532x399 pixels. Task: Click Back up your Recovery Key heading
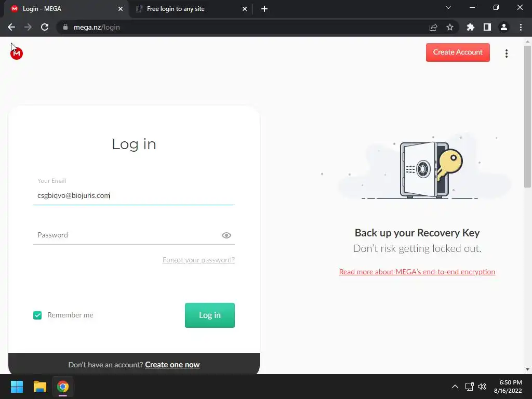(417, 233)
